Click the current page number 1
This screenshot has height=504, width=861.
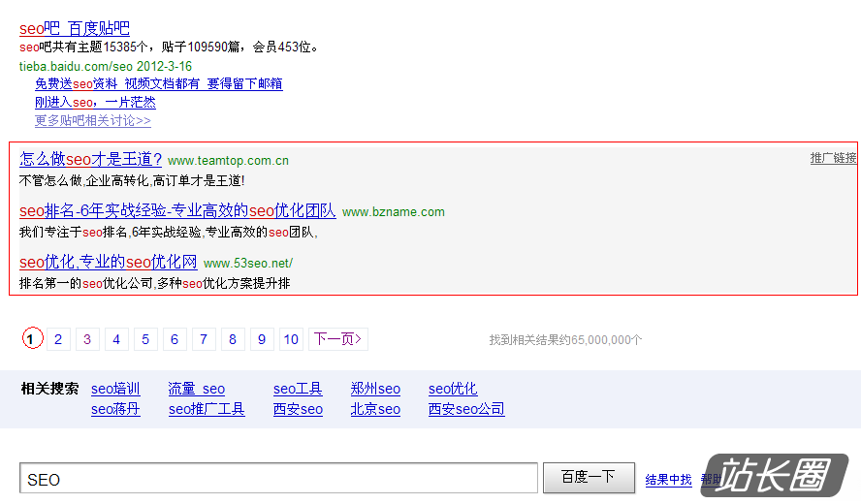32,338
